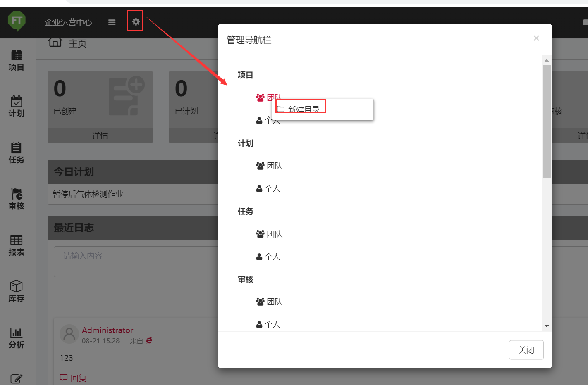Open the 计划 calendar sidebar icon

coord(16,107)
